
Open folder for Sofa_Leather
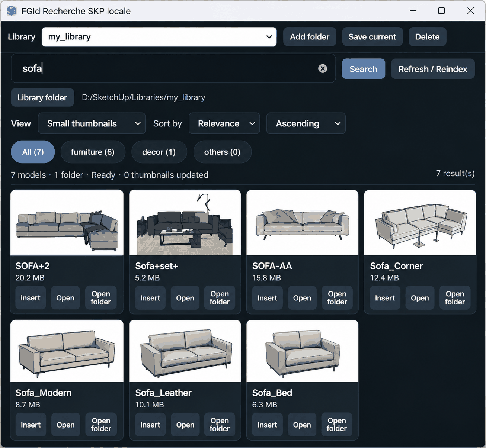pyautogui.click(x=220, y=425)
